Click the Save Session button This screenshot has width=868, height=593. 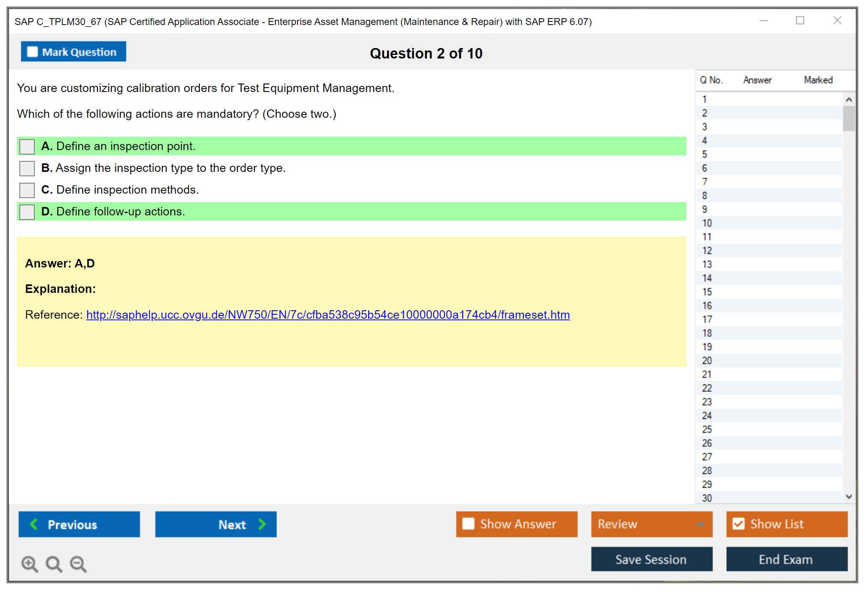tap(651, 559)
